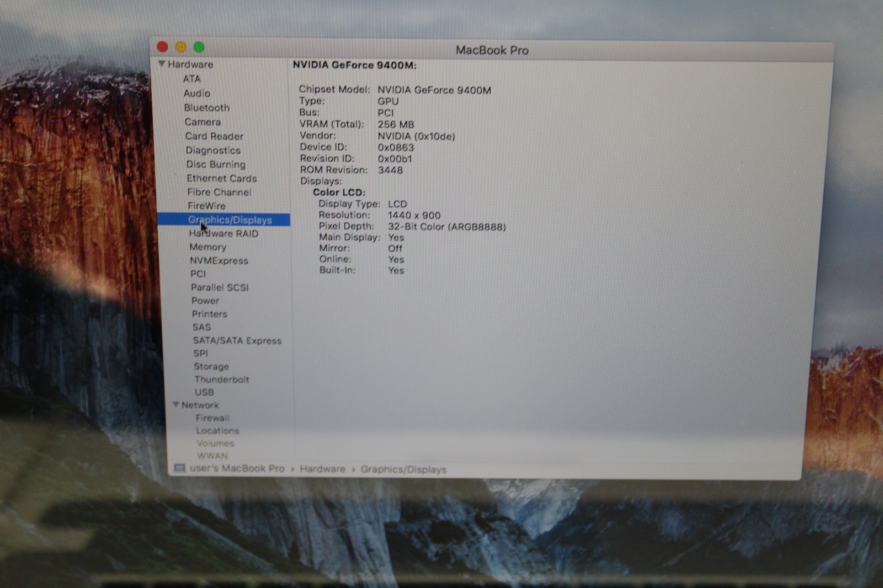Select Ethernet Cards in the sidebar

point(222,178)
